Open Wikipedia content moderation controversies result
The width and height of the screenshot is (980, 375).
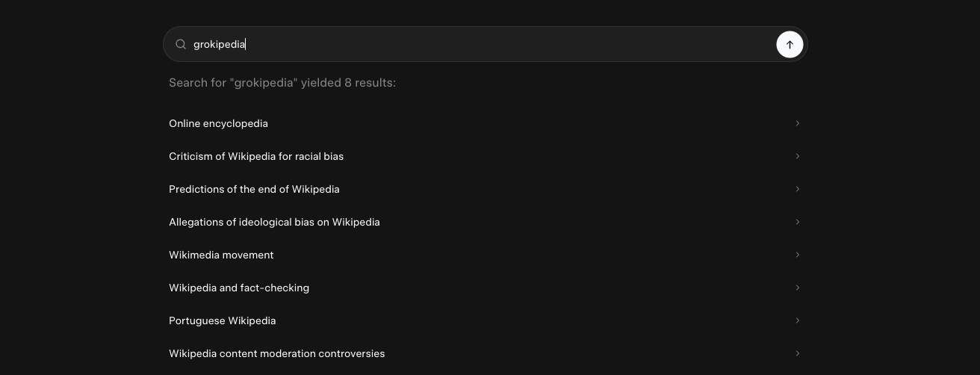276,353
